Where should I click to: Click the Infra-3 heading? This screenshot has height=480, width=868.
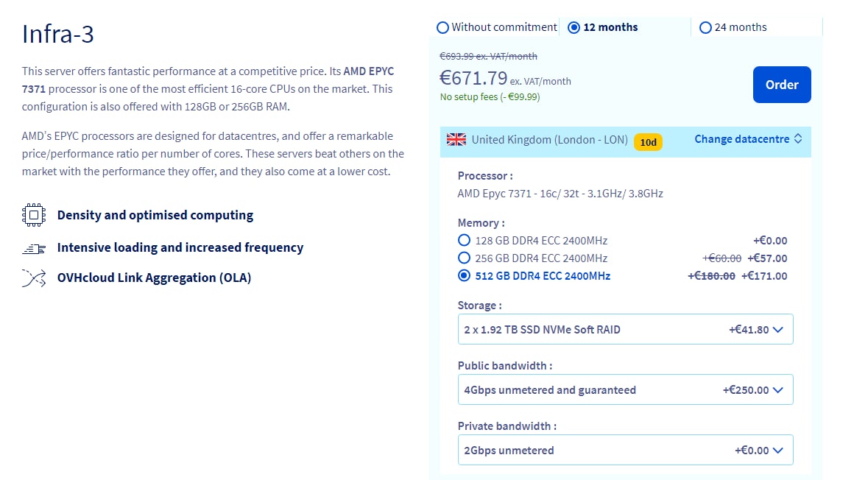pos(58,34)
